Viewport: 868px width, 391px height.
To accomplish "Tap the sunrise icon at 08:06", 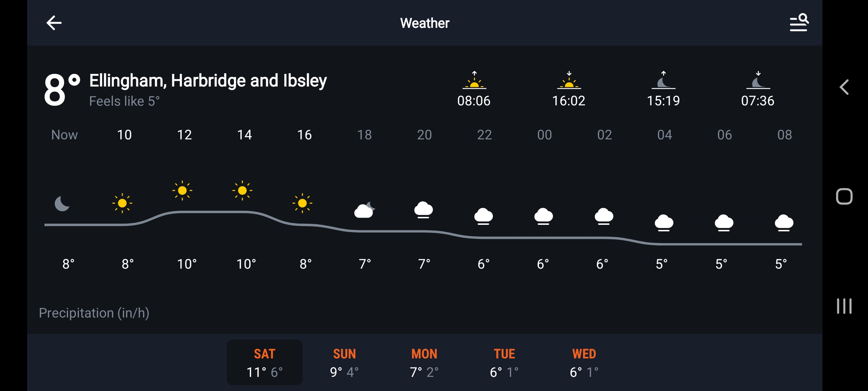I will (474, 81).
